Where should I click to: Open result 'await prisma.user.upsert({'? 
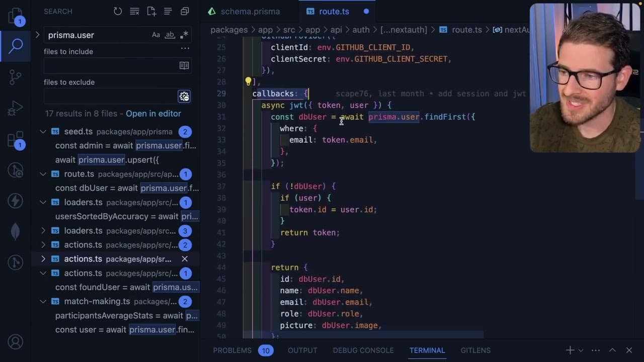[107, 160]
